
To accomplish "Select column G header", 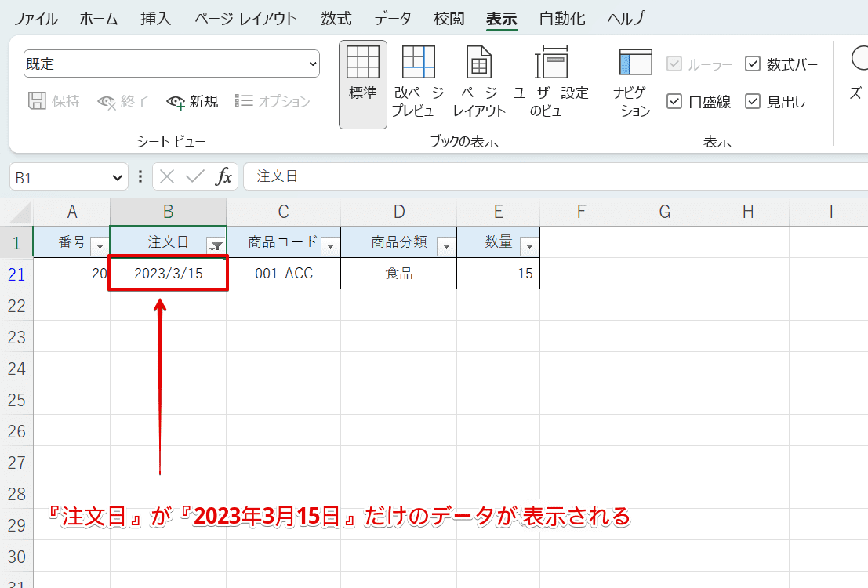I will pyautogui.click(x=665, y=212).
